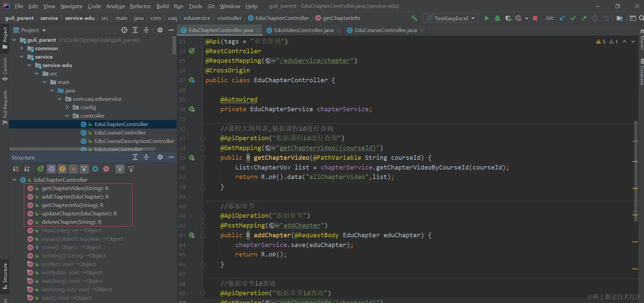Screen dimensions: 644x303
Task: Collapse the controller package folder
Action: click(x=67, y=116)
